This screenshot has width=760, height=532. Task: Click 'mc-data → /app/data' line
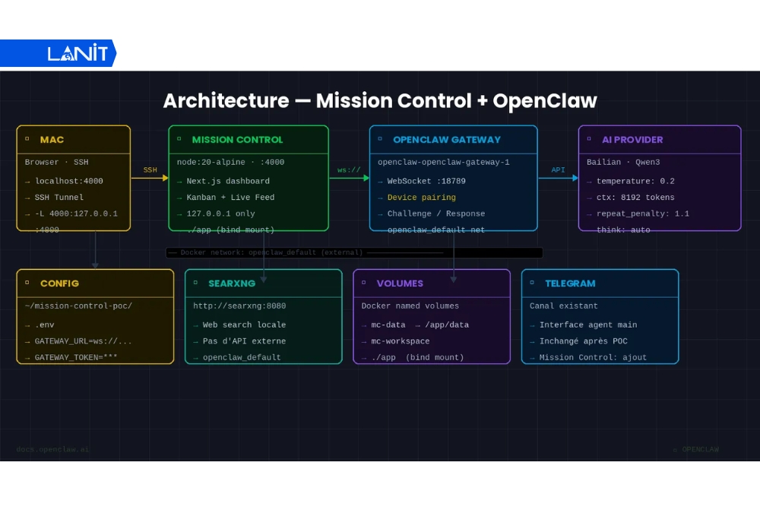420,325
